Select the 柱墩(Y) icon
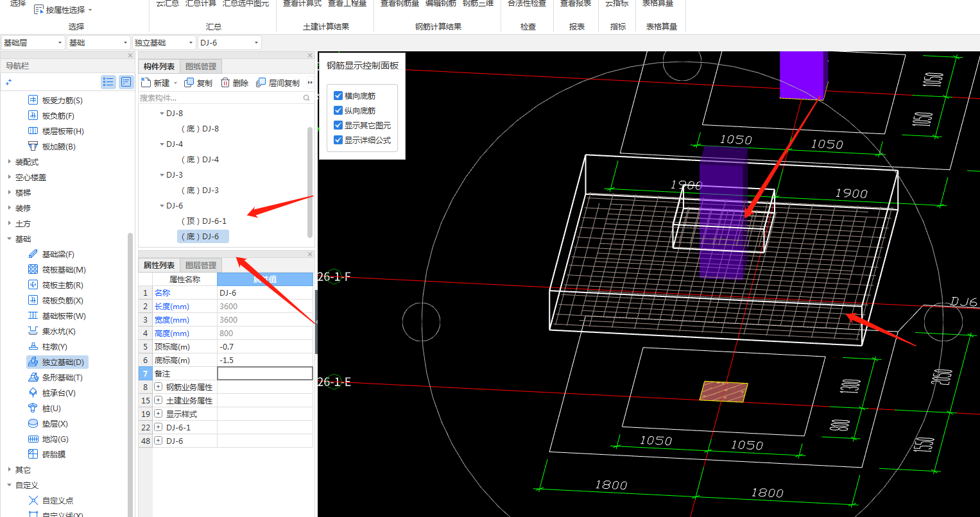 [33, 346]
